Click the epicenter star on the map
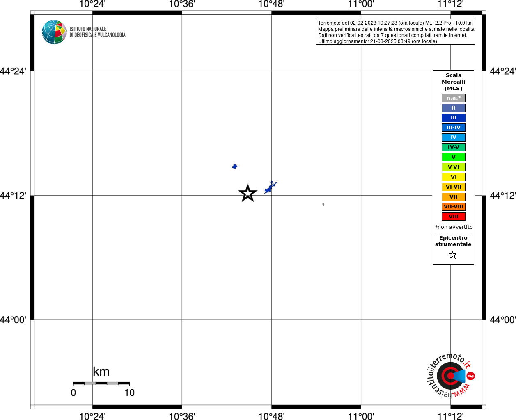516x420 pixels. pos(248,193)
